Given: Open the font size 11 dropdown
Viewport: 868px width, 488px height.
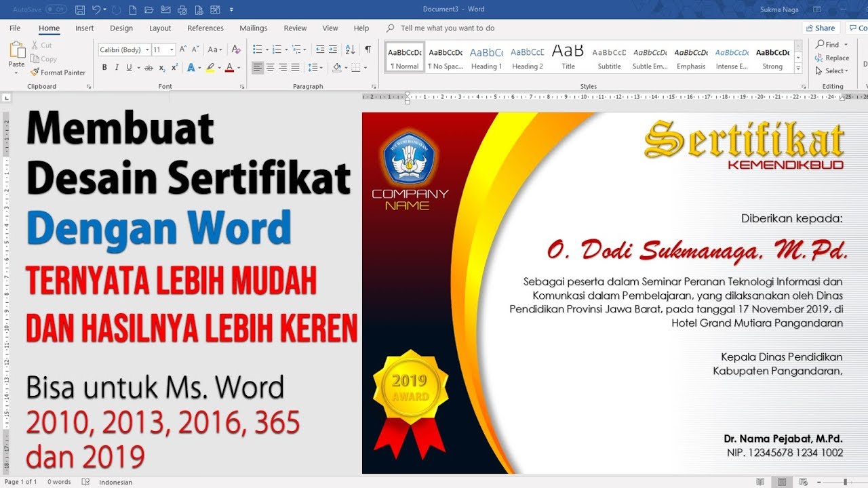Looking at the screenshot, I should coord(172,50).
